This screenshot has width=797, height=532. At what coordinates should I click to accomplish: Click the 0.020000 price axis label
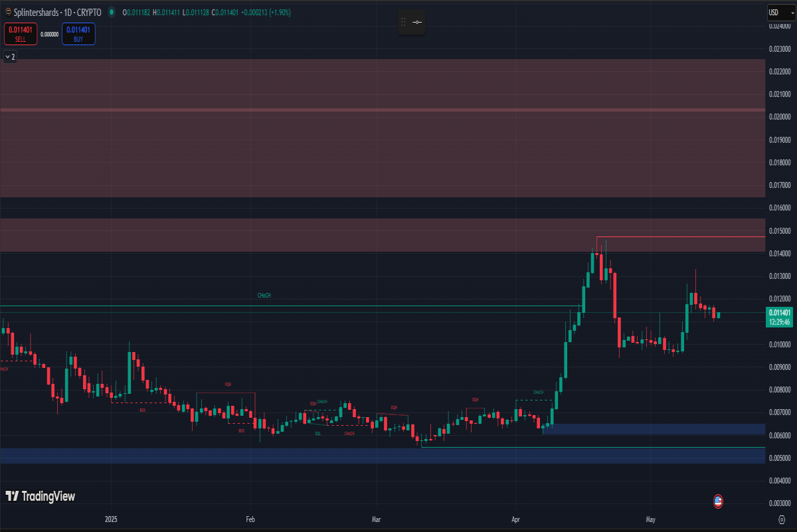780,117
